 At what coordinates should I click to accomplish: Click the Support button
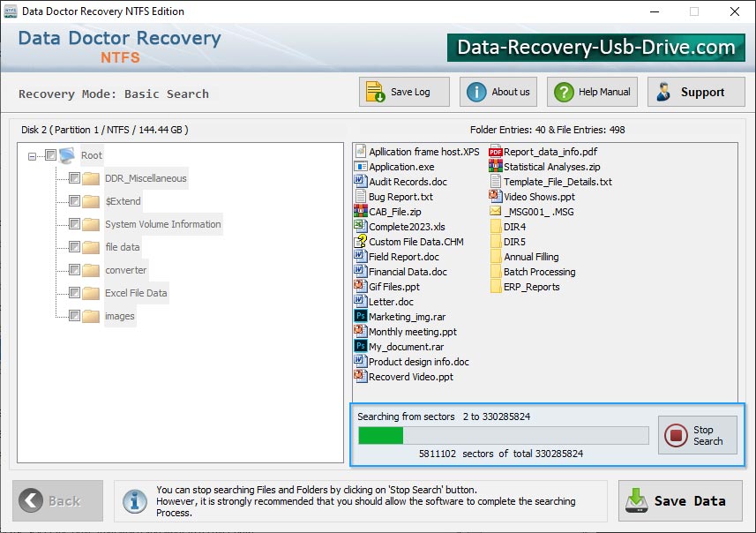(x=696, y=92)
